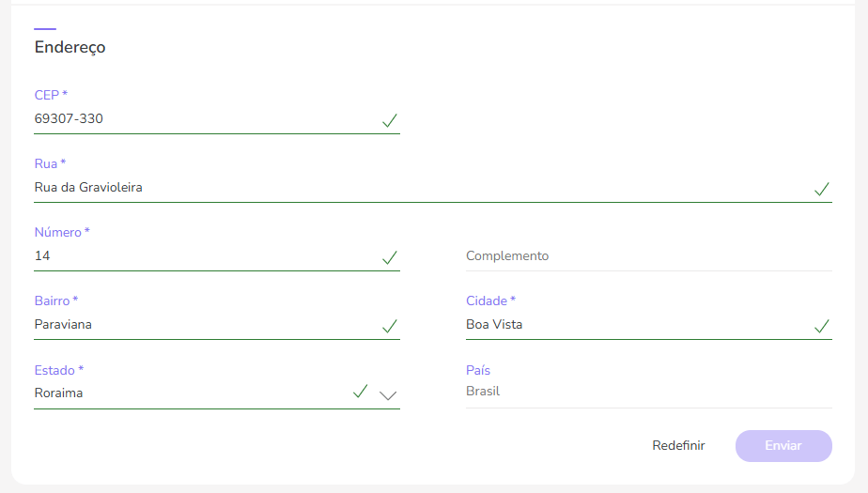Viewport: 868px width, 493px height.
Task: Click the Cidade input with Boa Vista
Action: click(629, 325)
